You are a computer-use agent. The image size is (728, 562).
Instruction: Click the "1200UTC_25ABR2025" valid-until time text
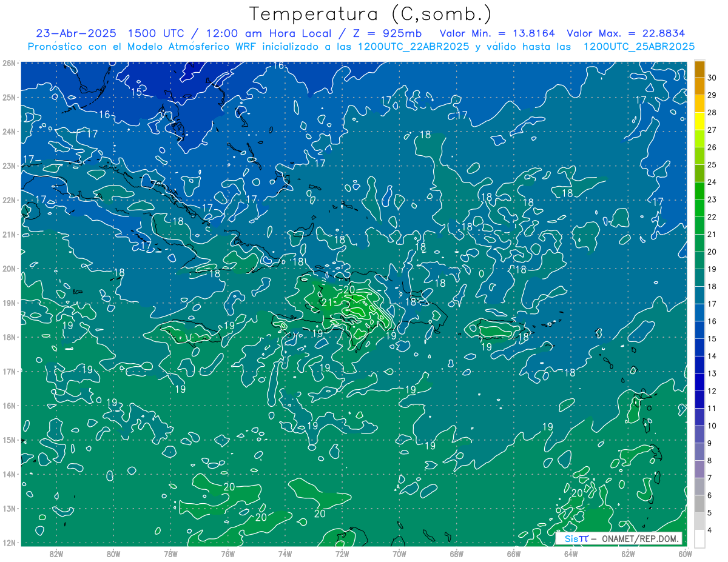(x=639, y=47)
